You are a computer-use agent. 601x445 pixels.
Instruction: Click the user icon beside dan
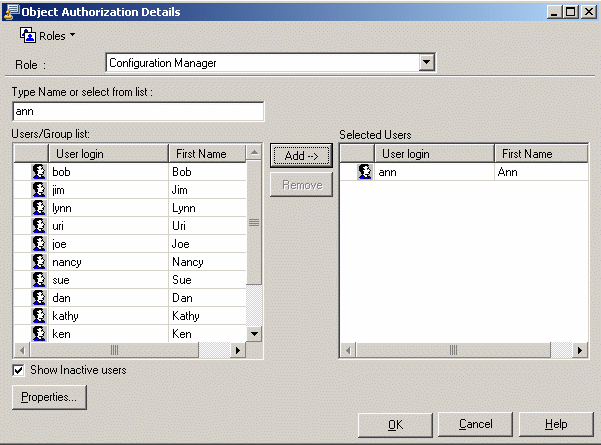[39, 298]
